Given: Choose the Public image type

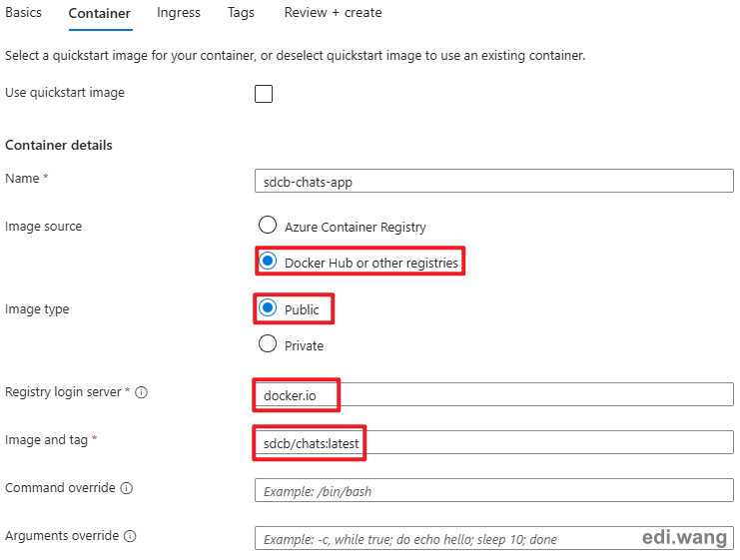Looking at the screenshot, I should coord(268,308).
